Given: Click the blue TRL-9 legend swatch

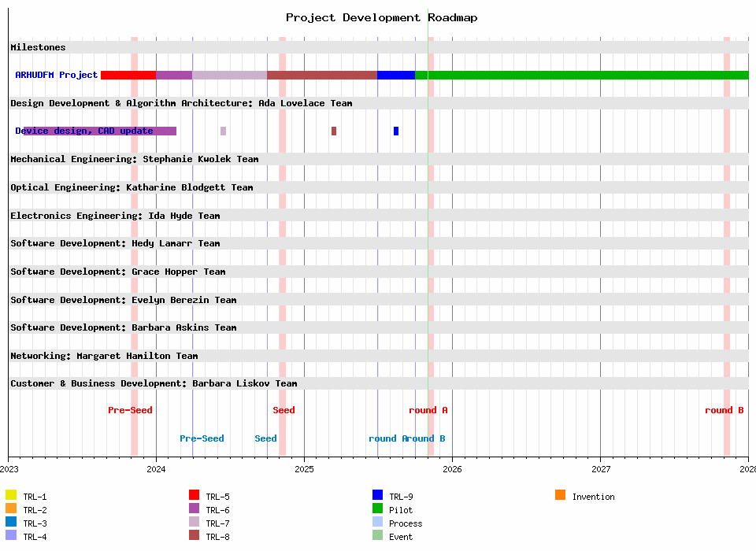Looking at the screenshot, I should point(377,495).
